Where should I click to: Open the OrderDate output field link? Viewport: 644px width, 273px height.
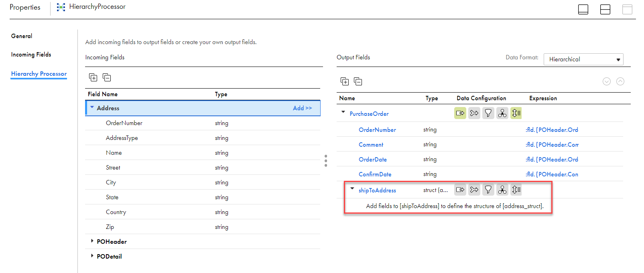373,160
